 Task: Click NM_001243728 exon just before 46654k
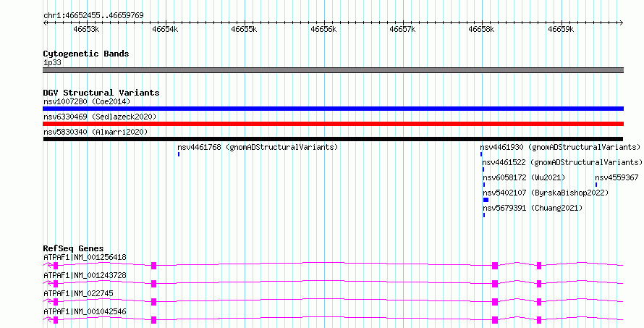click(154, 284)
